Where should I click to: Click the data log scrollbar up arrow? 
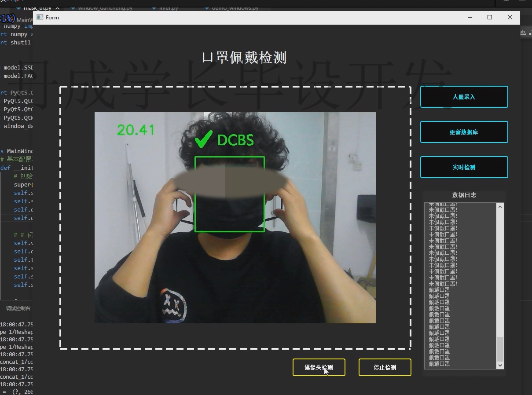tap(500, 206)
